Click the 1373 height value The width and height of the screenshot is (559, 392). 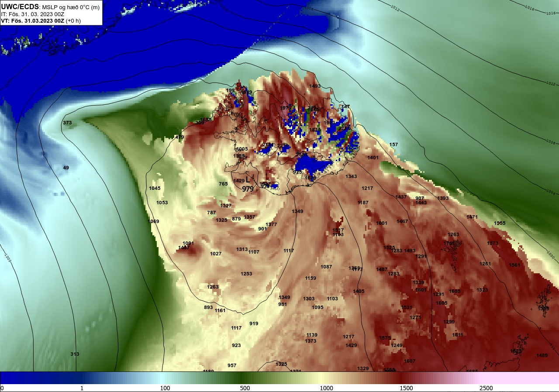[311, 341]
